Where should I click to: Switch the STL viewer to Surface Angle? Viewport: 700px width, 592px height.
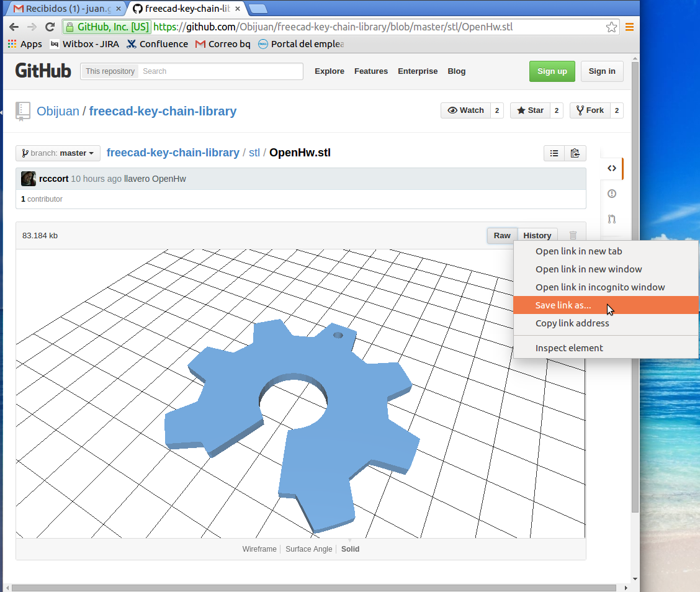pos(309,549)
